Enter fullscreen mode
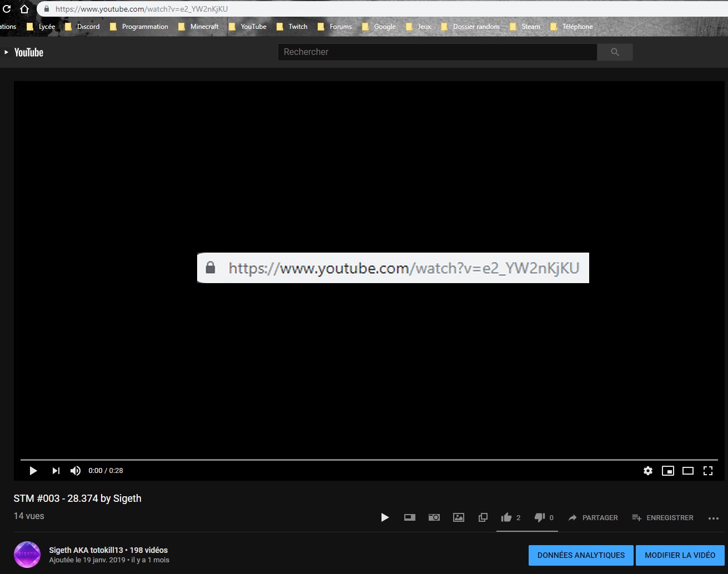 707,471
